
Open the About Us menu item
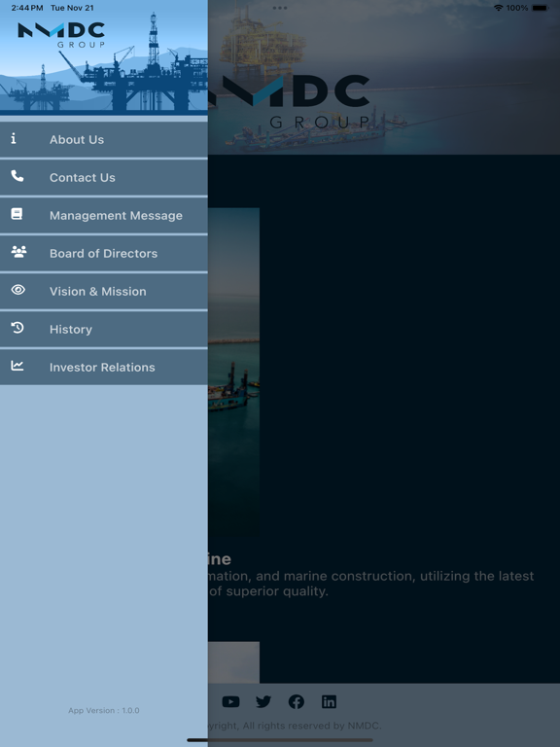coord(104,140)
